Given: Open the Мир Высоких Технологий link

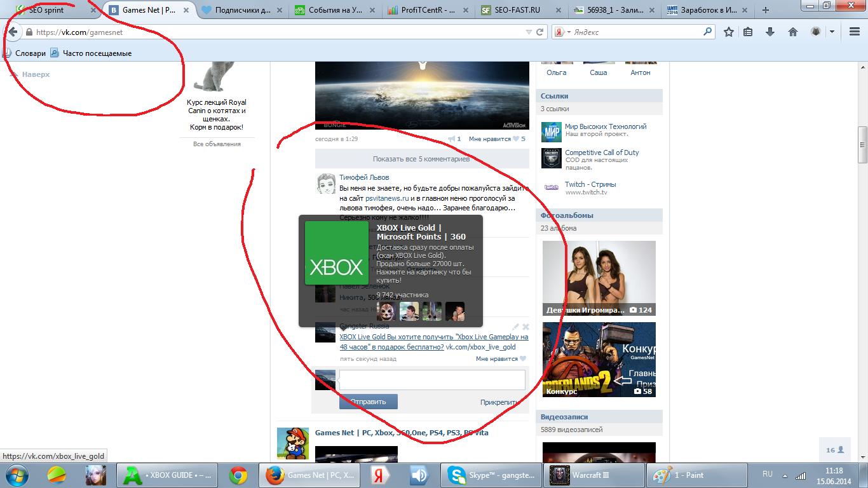Looking at the screenshot, I should (x=606, y=126).
